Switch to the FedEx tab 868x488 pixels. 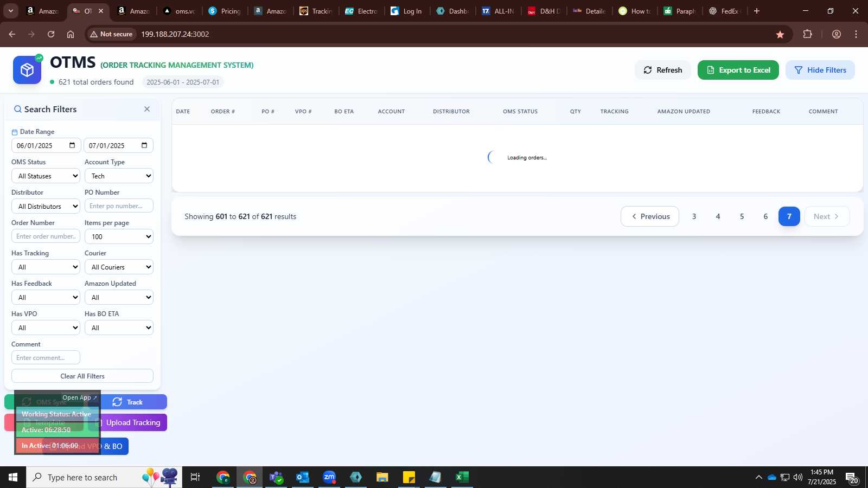pos(726,11)
